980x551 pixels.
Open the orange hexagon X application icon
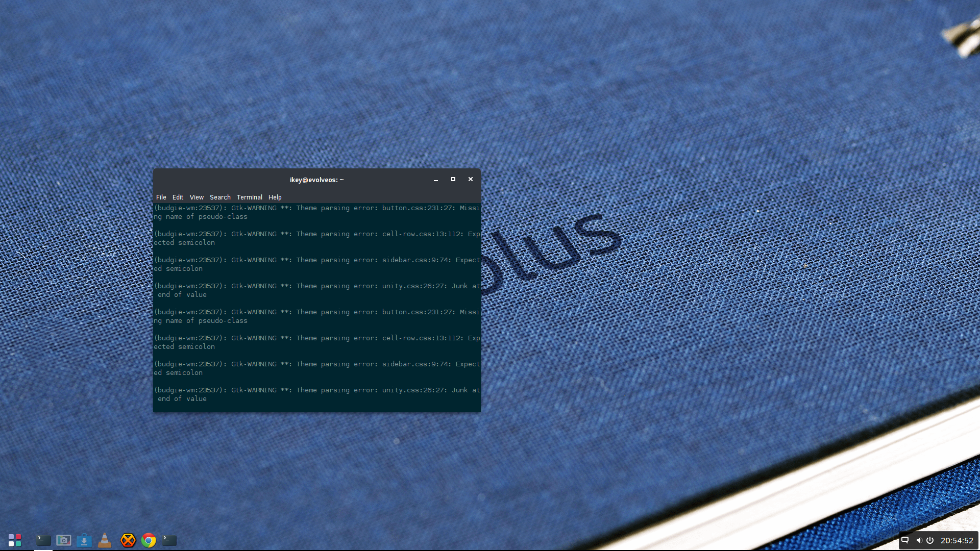pos(128,540)
